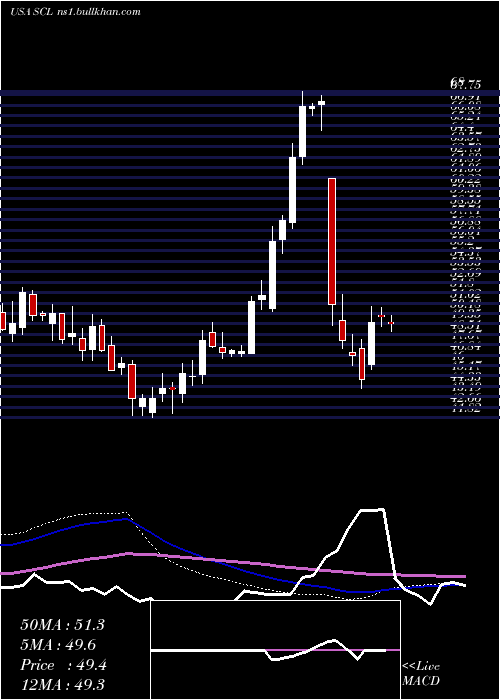Click the 12MA : 49.3 reading
This screenshot has height=700, width=500.
tap(62, 685)
